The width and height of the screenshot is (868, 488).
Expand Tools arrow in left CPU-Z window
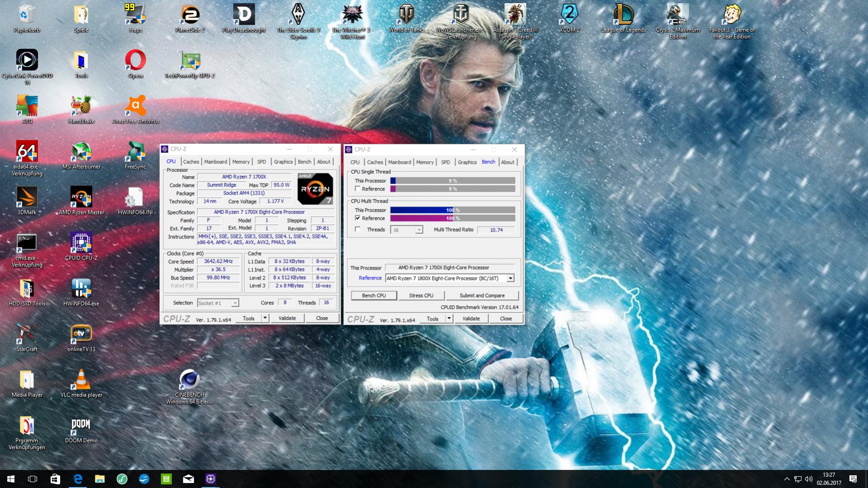click(265, 318)
